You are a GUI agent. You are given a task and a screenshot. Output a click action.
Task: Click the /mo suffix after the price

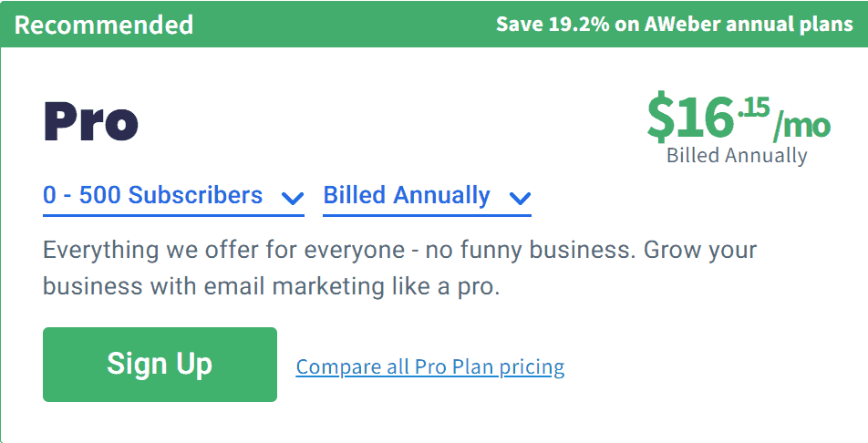801,127
